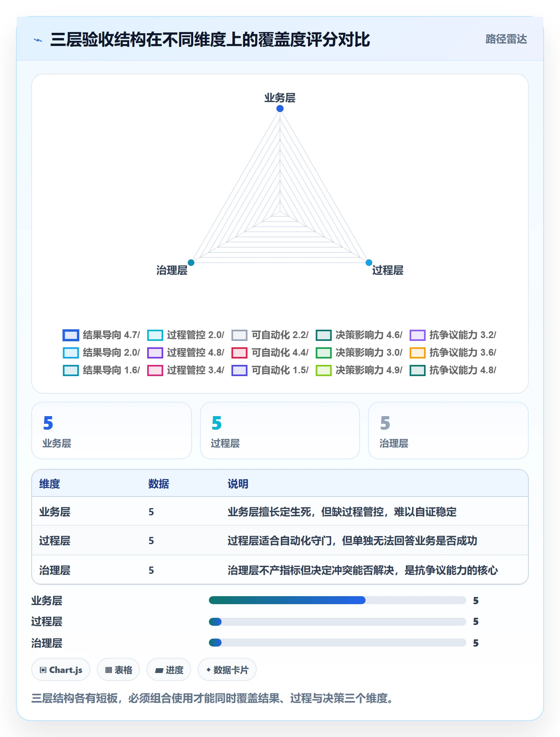Toggle legend item 结果导向 2.0/
Screen dimensions: 560x737
[x=101, y=352]
